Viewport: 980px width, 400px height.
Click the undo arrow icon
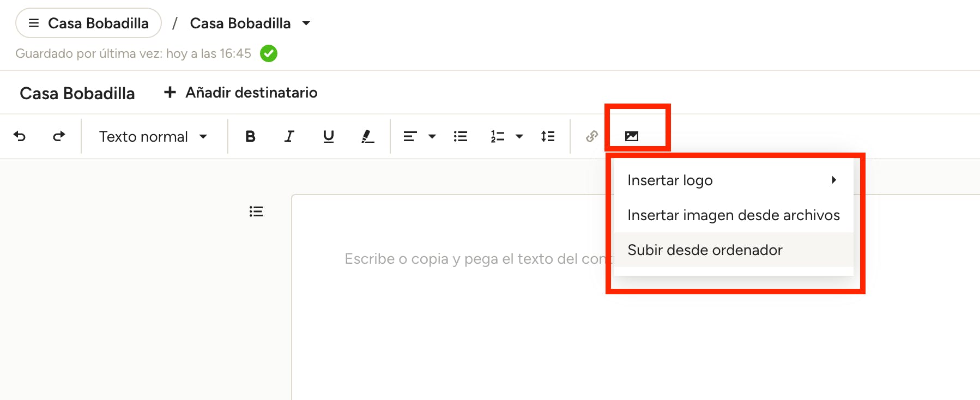[x=20, y=136]
